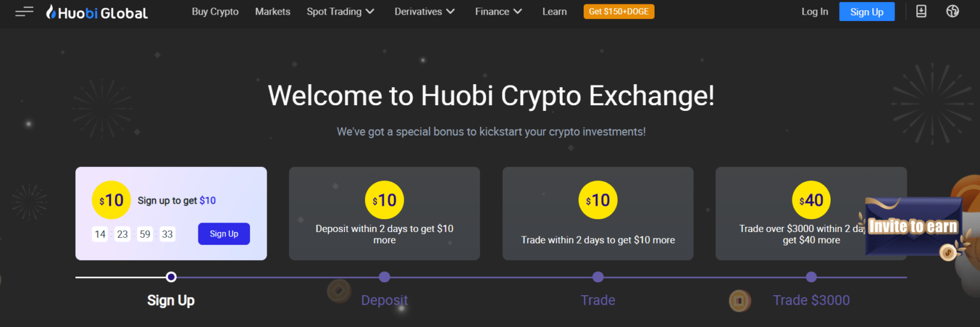The width and height of the screenshot is (980, 327).
Task: Go to Buy Crypto page
Action: (x=215, y=11)
